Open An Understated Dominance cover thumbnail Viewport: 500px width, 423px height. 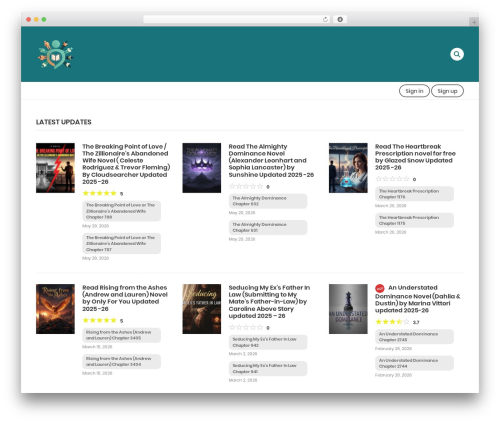(348, 309)
